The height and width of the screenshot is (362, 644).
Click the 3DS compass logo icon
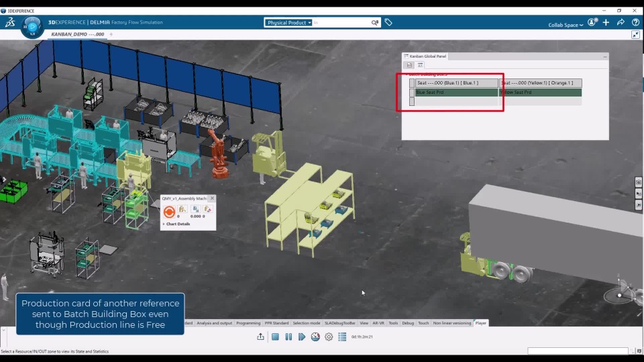pyautogui.click(x=10, y=23)
